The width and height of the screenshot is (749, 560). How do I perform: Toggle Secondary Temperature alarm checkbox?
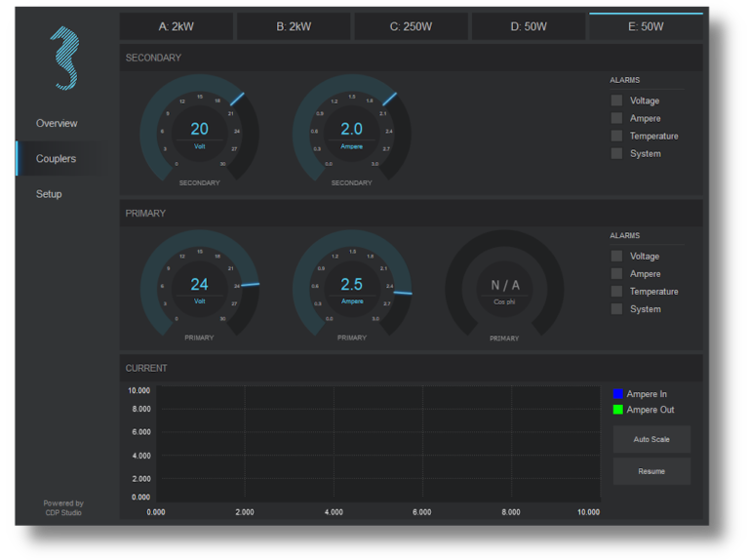coord(616,136)
